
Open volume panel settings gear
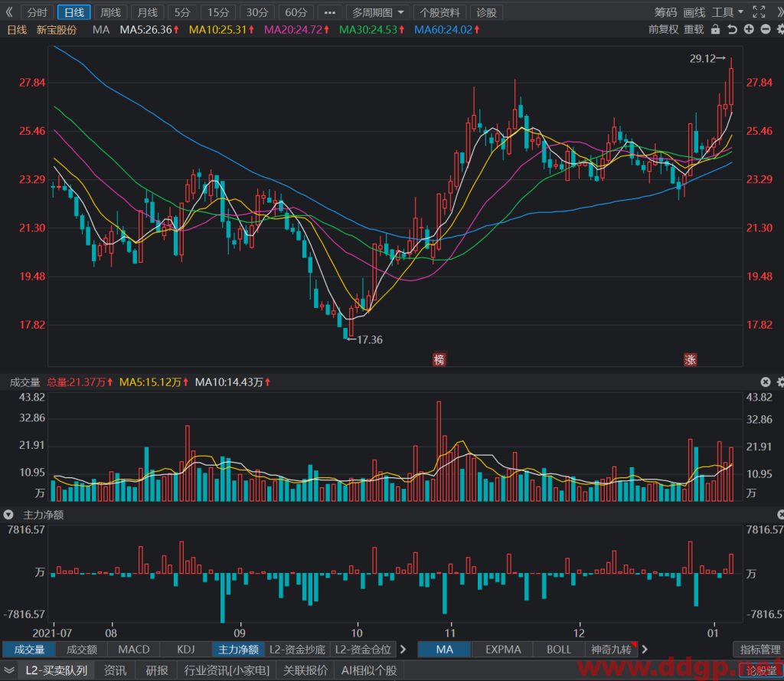pyautogui.click(x=780, y=382)
